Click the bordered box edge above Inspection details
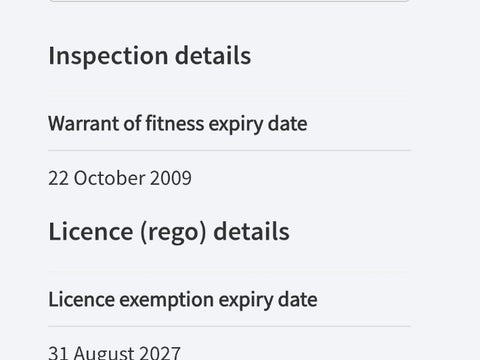The height and width of the screenshot is (360, 480). click(x=229, y=1)
